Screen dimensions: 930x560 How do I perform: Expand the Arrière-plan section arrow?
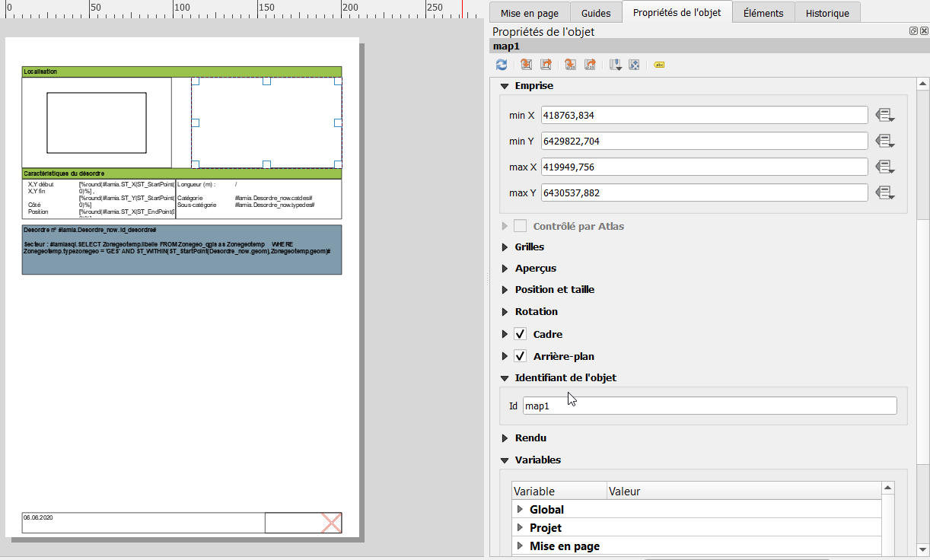coord(505,356)
